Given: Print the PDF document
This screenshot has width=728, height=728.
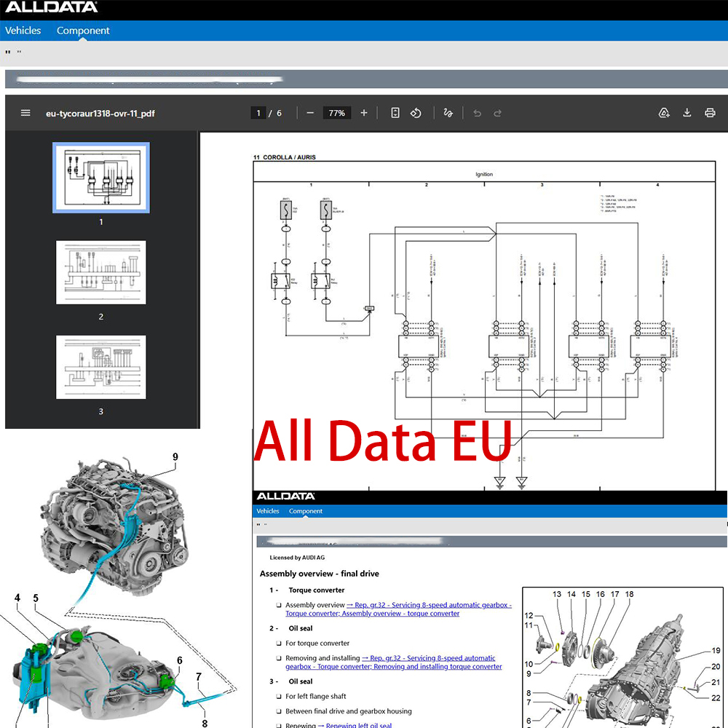Looking at the screenshot, I should click(710, 113).
